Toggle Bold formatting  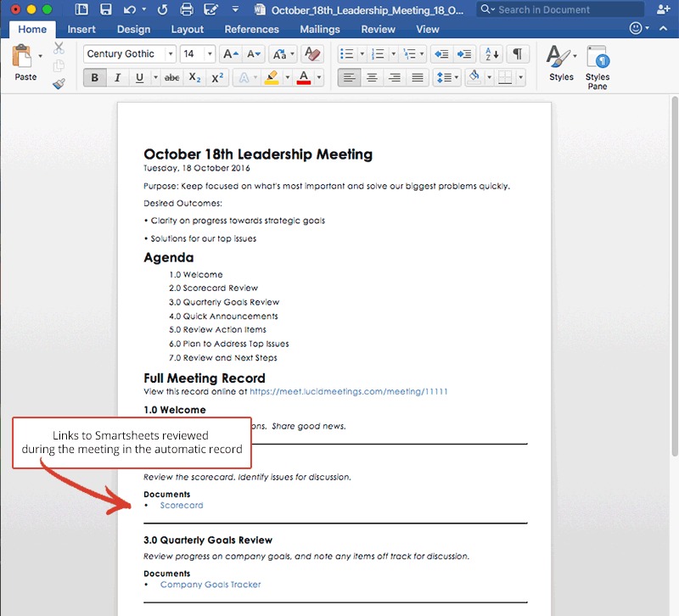(x=94, y=77)
